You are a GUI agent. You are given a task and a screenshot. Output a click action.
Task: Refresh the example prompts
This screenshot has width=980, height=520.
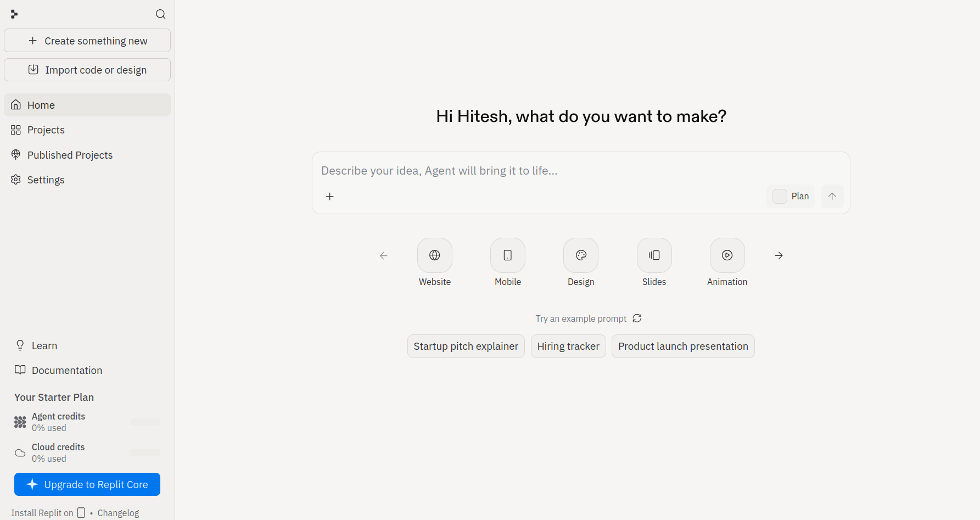pyautogui.click(x=637, y=318)
